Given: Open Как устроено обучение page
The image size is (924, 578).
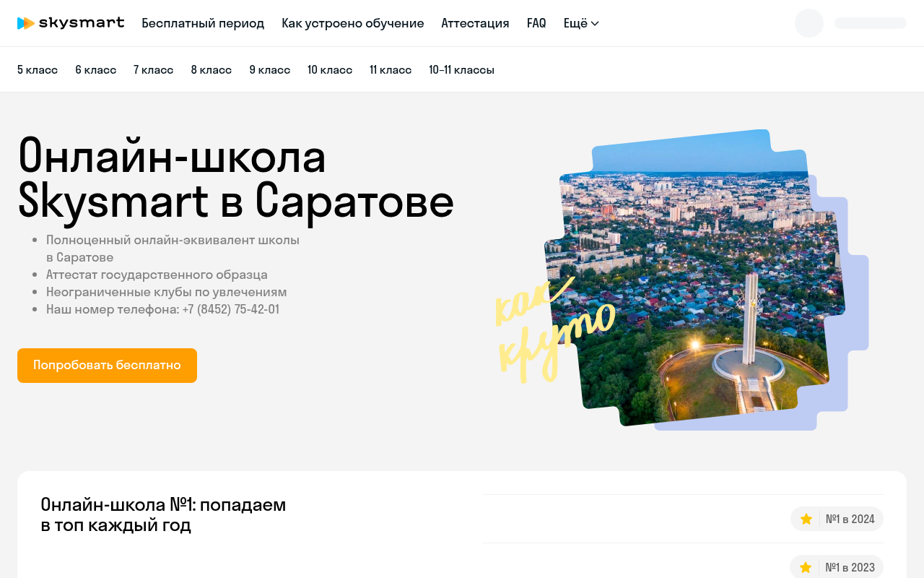Looking at the screenshot, I should coord(353,23).
